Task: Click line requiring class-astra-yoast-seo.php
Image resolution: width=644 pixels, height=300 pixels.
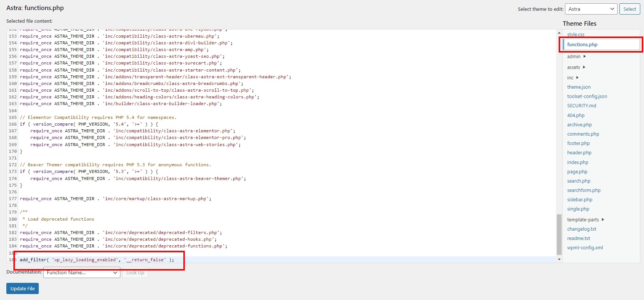Action: click(x=122, y=56)
